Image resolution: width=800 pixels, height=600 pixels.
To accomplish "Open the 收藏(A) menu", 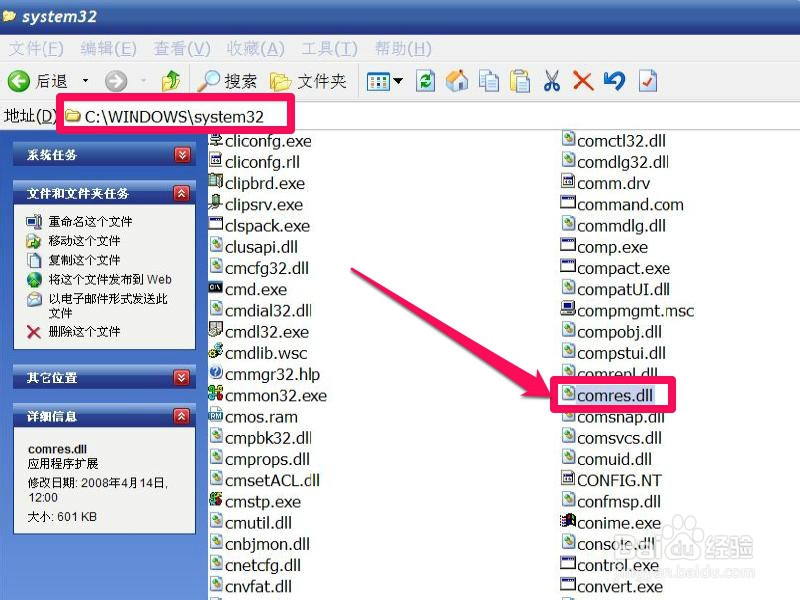I will [x=255, y=48].
